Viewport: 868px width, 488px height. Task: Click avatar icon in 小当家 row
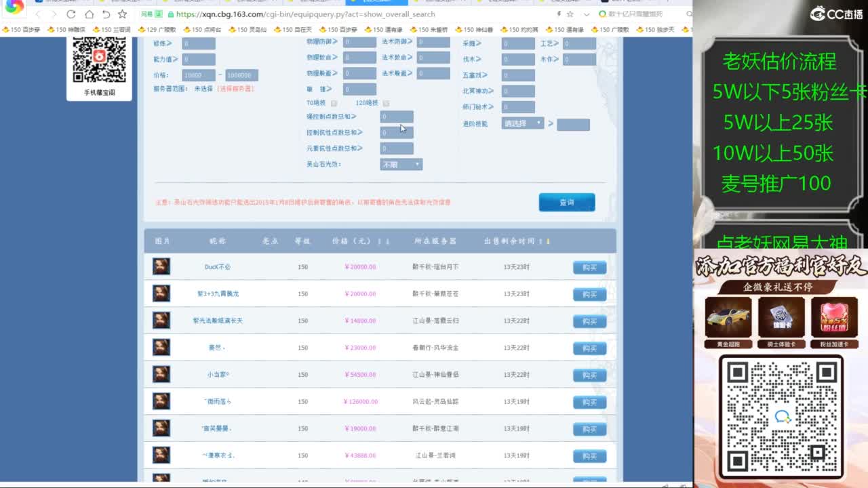[x=161, y=374]
